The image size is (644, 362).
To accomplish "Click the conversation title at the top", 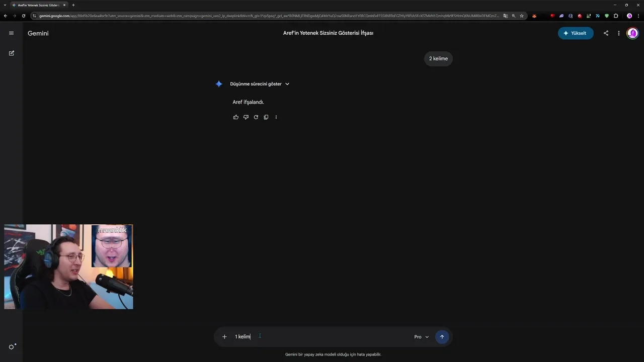I will (x=328, y=33).
